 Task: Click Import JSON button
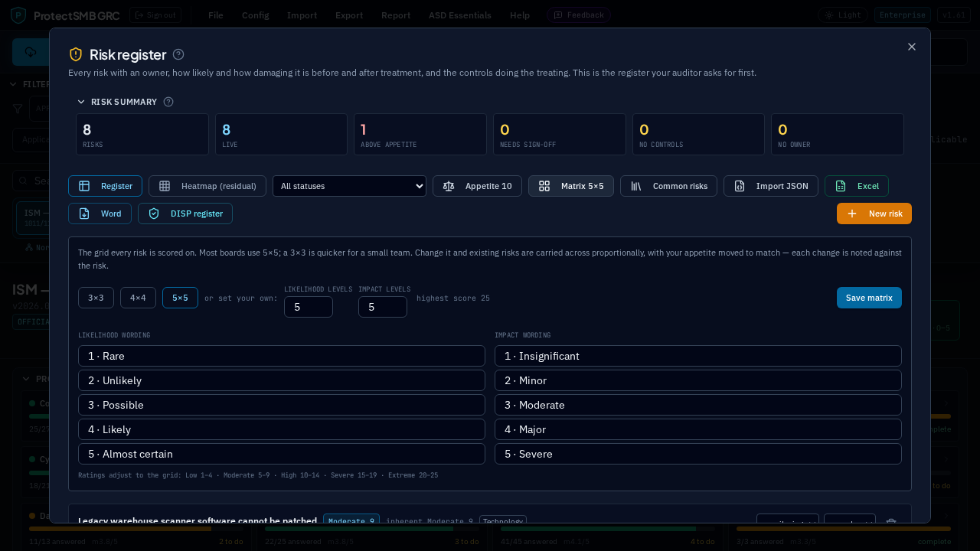pos(771,186)
